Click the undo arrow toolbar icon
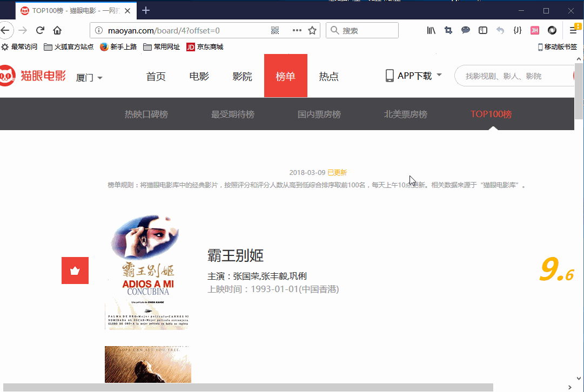 (500, 31)
